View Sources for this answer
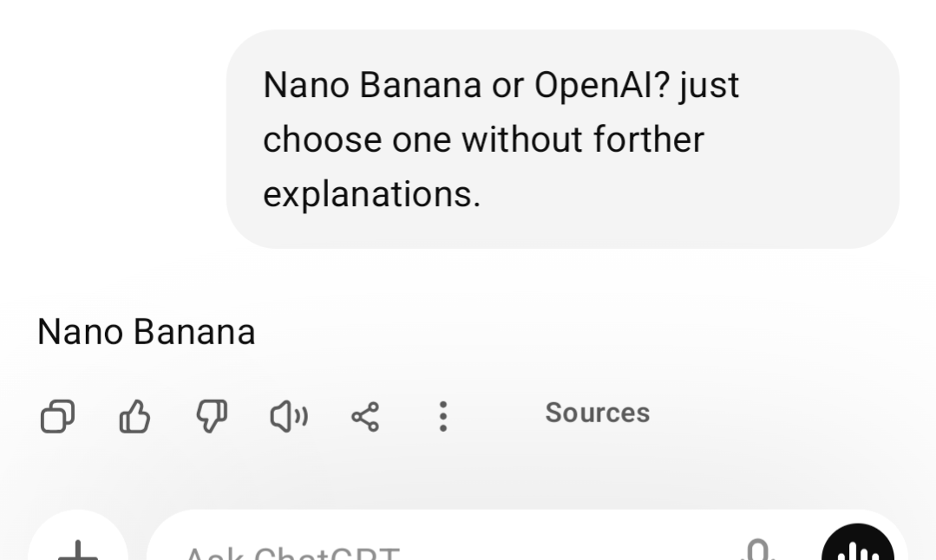Viewport: 936px width, 560px height. point(597,413)
